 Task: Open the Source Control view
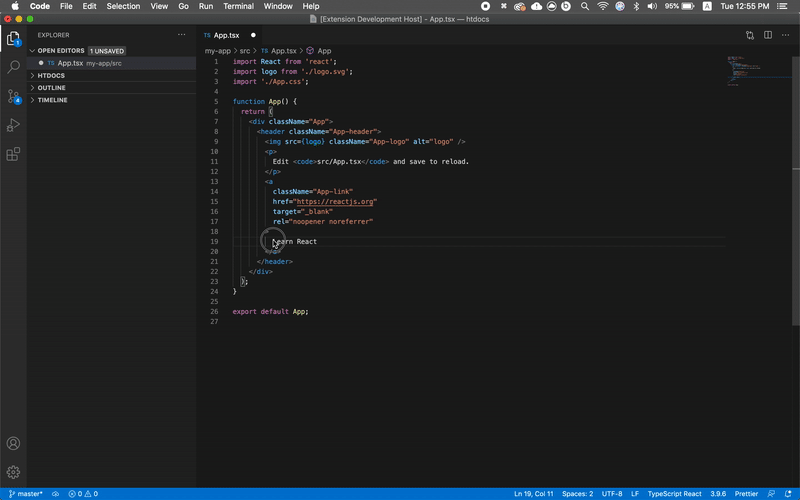(14, 97)
